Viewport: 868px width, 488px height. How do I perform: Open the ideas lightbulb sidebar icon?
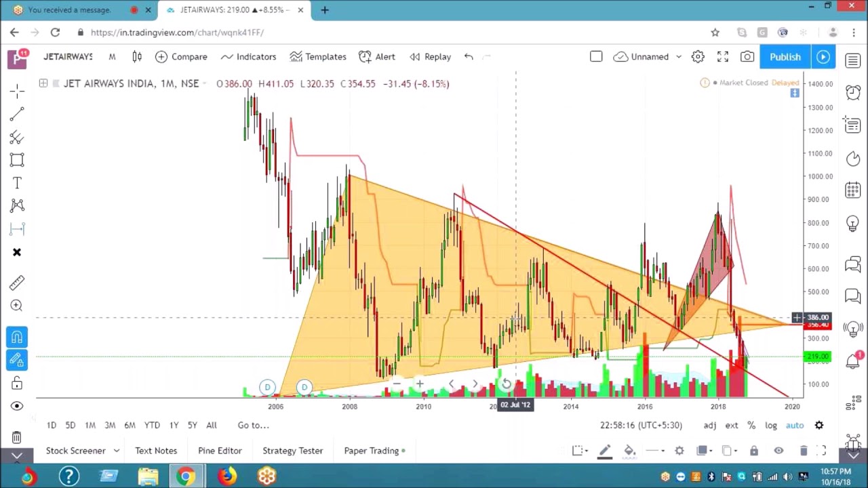tap(853, 224)
